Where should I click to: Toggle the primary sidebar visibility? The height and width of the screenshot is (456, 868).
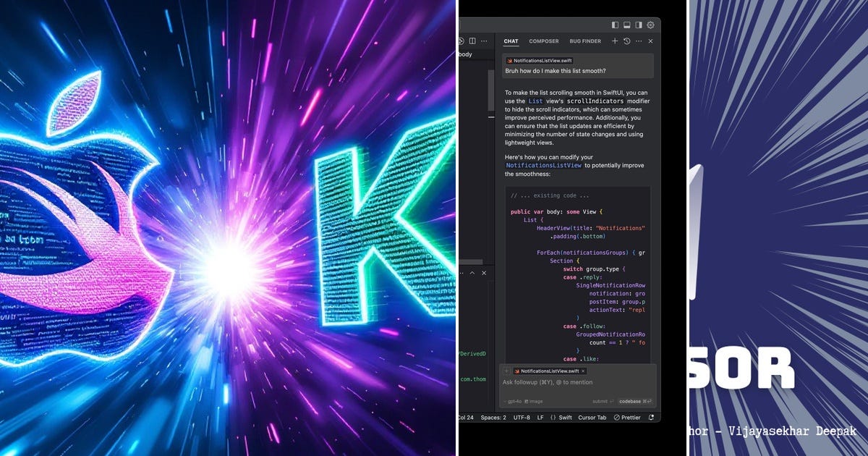615,25
